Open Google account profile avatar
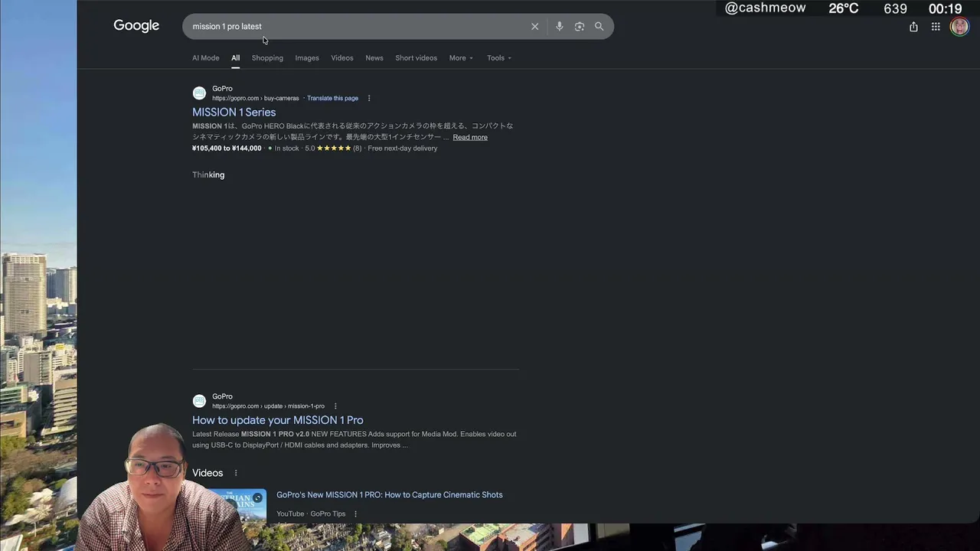Image resolution: width=980 pixels, height=551 pixels. tap(959, 27)
